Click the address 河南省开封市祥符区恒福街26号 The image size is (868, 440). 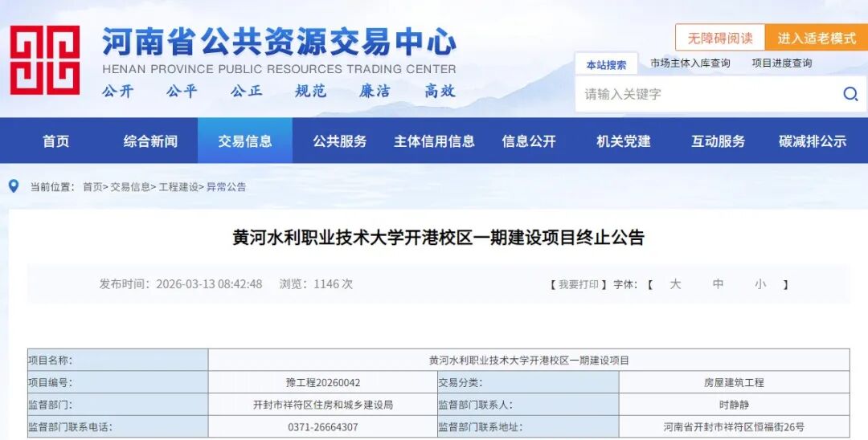(x=734, y=427)
